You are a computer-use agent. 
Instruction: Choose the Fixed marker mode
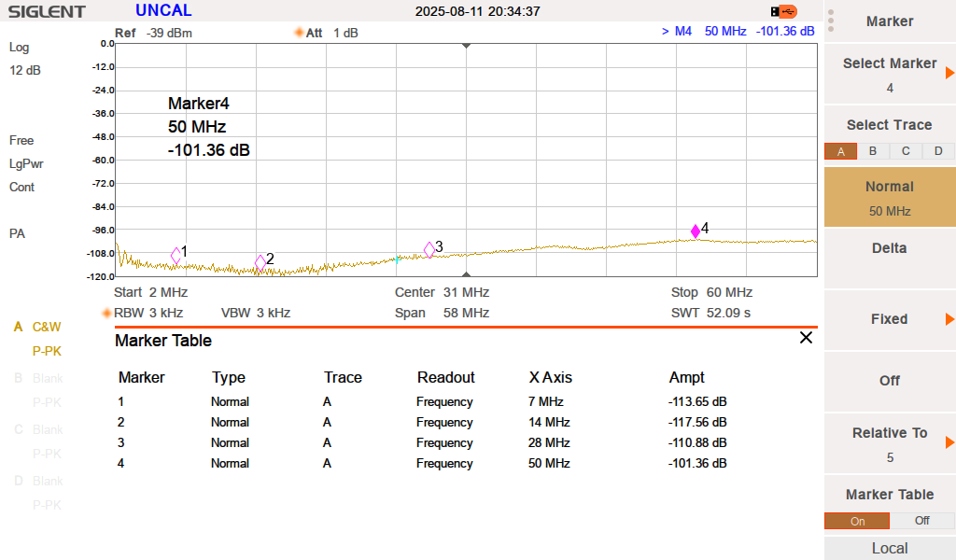(890, 319)
